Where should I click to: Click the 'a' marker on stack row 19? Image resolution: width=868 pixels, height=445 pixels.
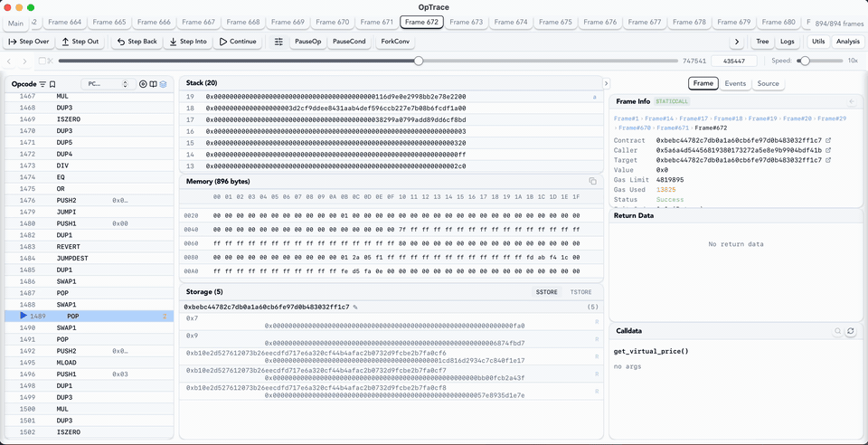tap(595, 97)
